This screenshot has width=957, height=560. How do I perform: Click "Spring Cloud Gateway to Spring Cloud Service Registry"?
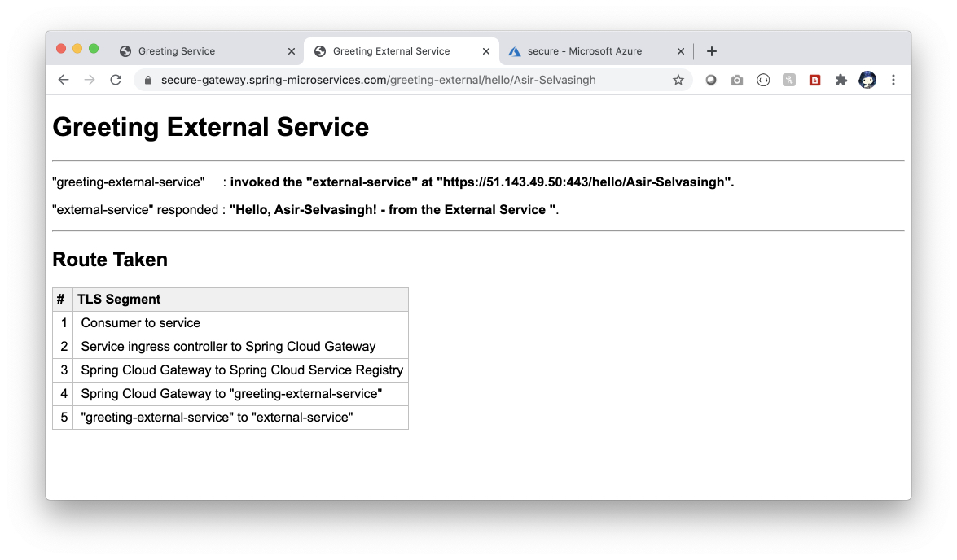coord(240,370)
